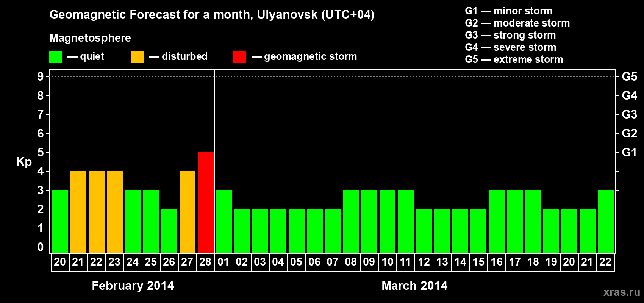Click the Kp value 0 axis label
This screenshot has width=644, height=303.
(x=41, y=247)
